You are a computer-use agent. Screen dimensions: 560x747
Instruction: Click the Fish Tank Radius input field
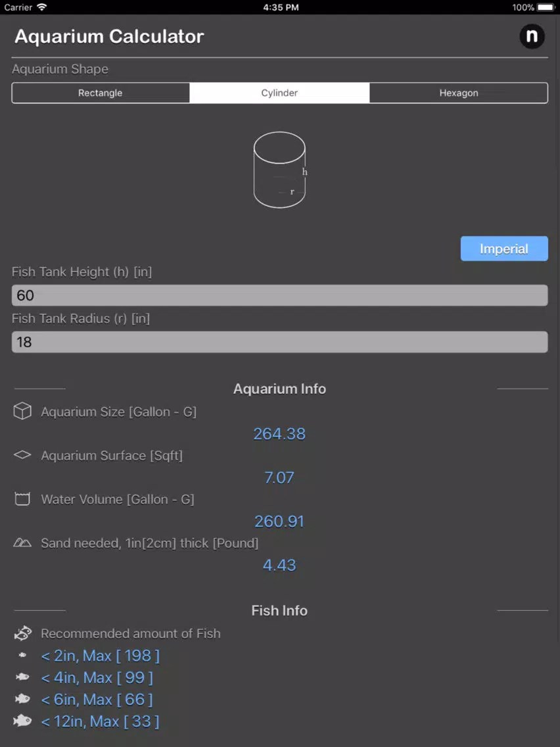click(x=279, y=342)
